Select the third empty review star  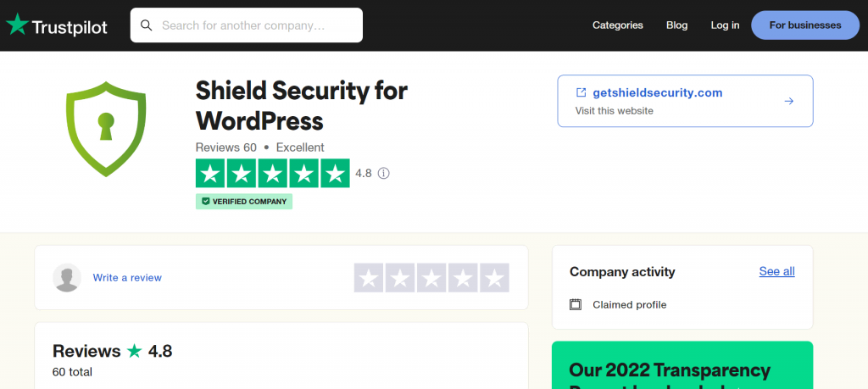tap(431, 278)
